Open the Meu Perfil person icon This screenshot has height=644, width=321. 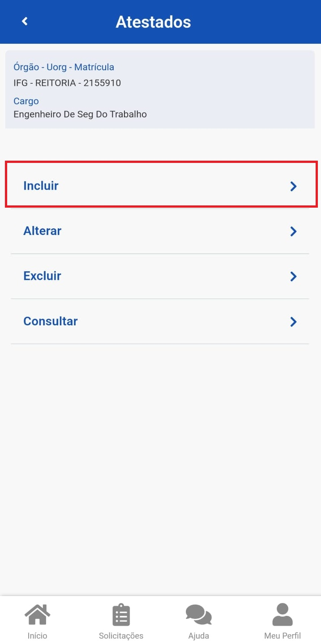282,614
